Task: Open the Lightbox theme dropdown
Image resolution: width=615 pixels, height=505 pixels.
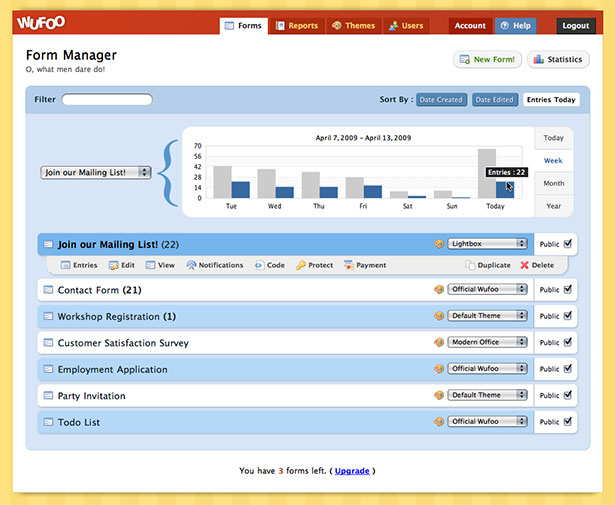Action: [x=488, y=243]
